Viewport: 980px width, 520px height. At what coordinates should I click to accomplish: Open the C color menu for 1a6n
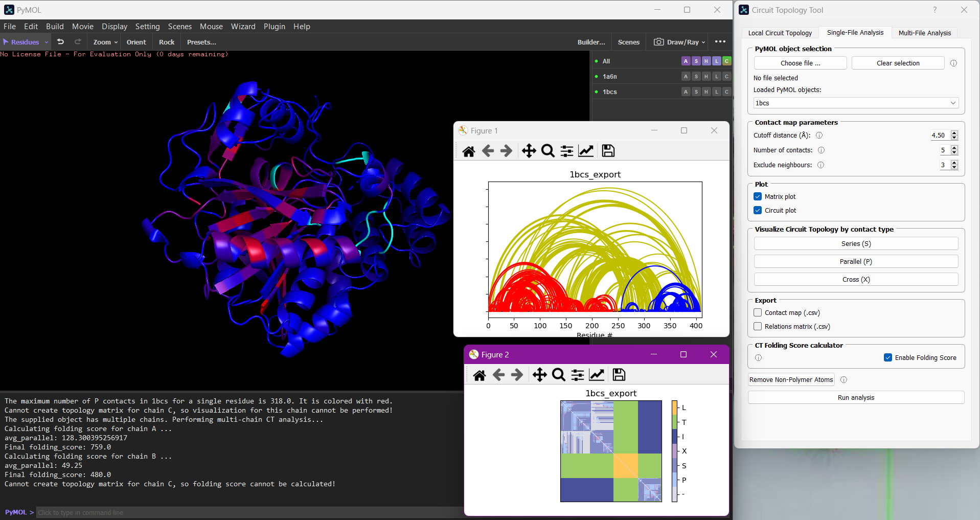tap(726, 77)
